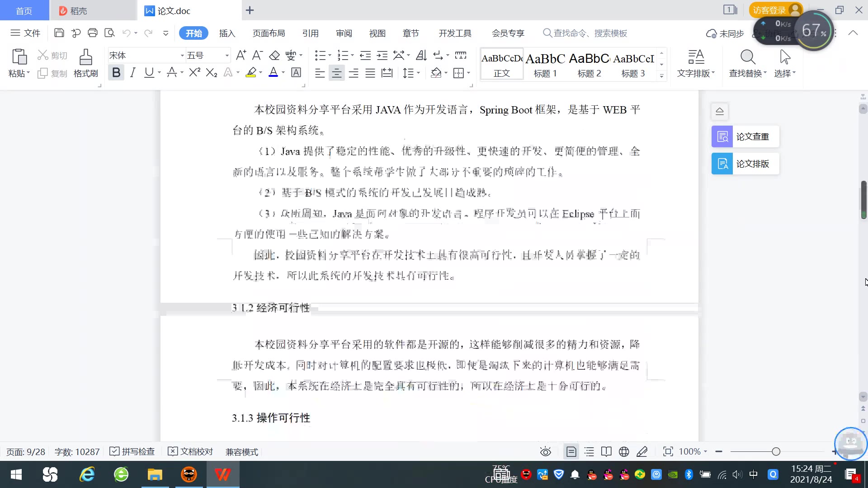The width and height of the screenshot is (868, 488).
Task: Click fullscreen fit-page icon in status bar
Action: click(668, 451)
